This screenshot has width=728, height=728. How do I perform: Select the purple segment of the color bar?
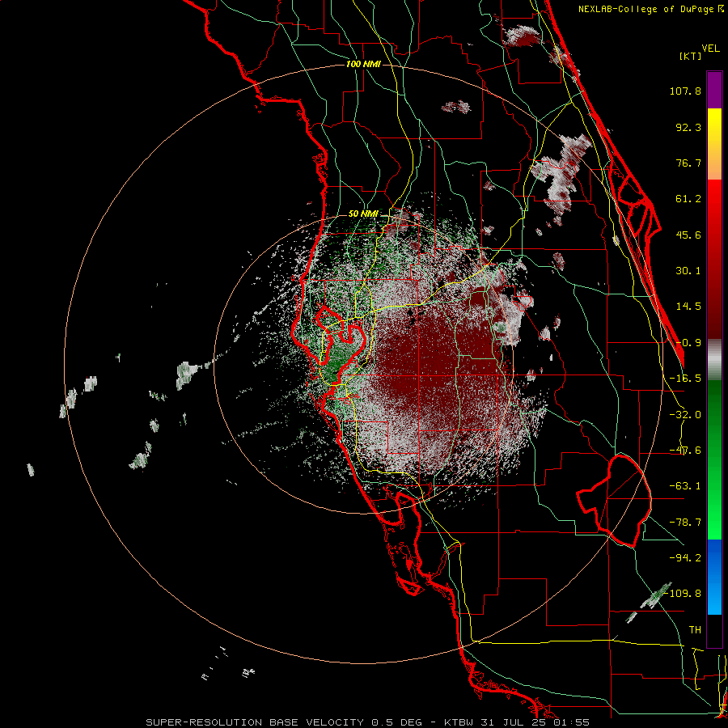tap(714, 90)
